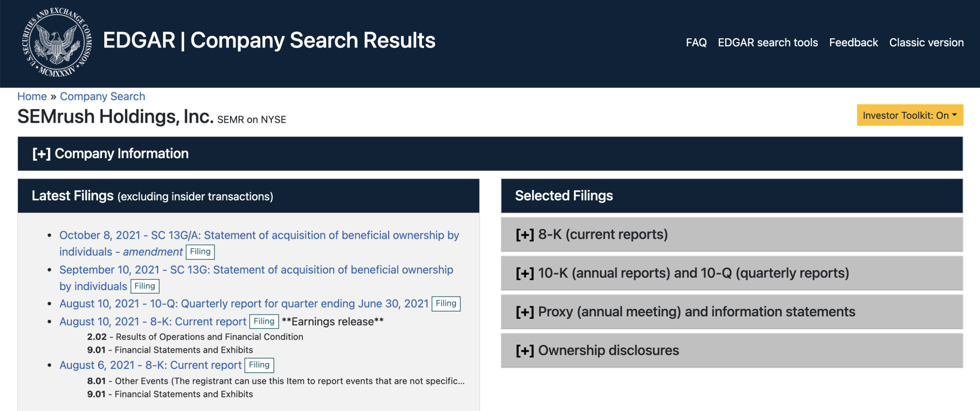Go to Company Search breadcrumb
The width and height of the screenshot is (980, 411).
[102, 97]
